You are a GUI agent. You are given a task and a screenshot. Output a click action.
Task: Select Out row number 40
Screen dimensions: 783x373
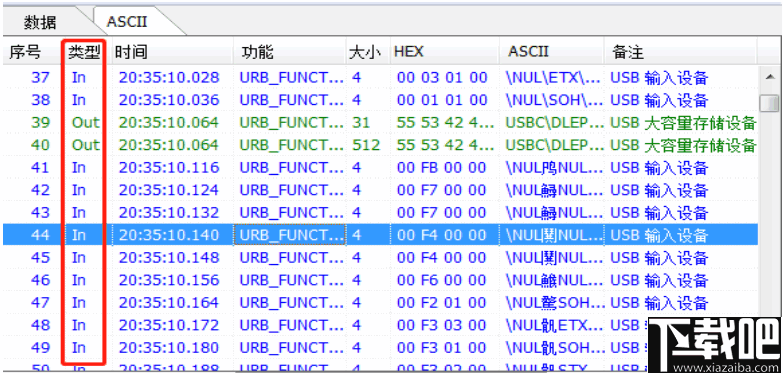pos(381,145)
